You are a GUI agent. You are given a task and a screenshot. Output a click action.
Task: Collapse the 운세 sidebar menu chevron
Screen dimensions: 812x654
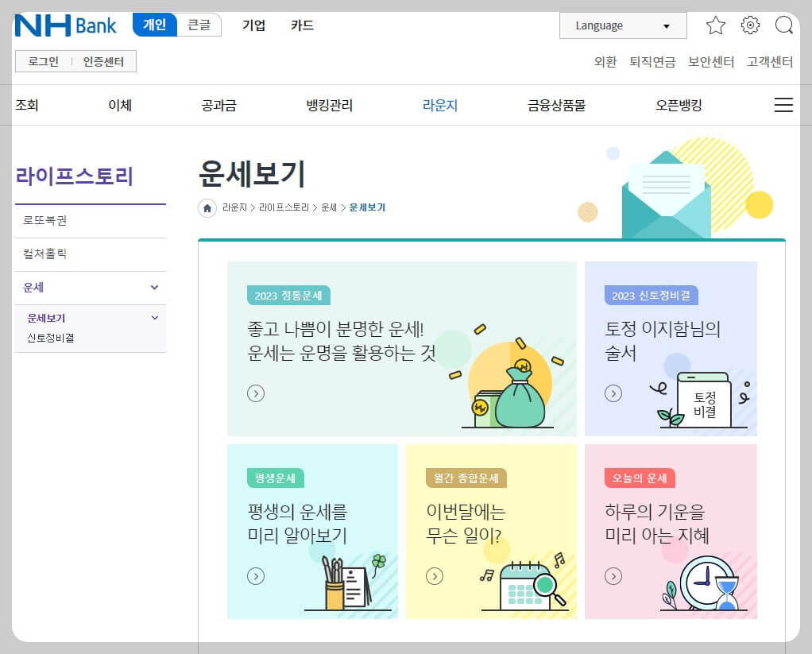[x=155, y=288]
